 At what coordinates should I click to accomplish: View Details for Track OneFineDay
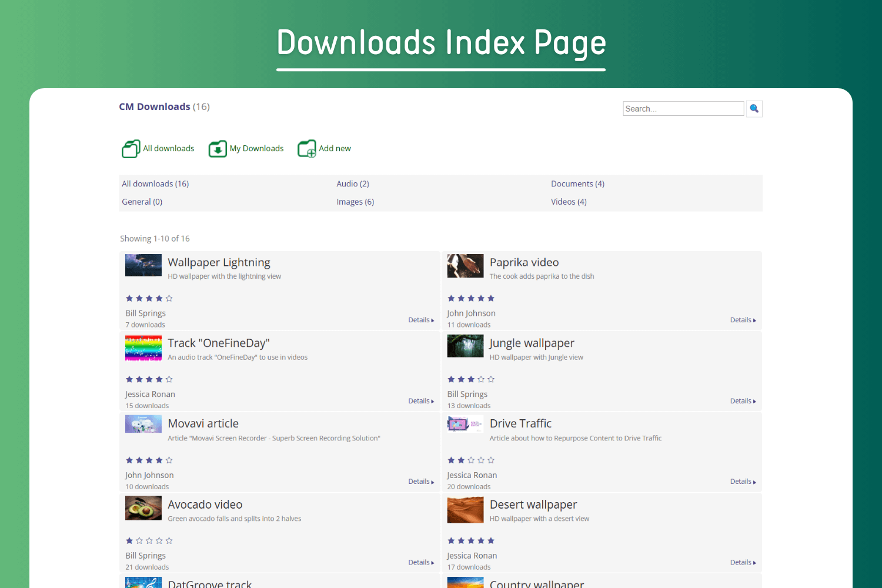pos(421,401)
